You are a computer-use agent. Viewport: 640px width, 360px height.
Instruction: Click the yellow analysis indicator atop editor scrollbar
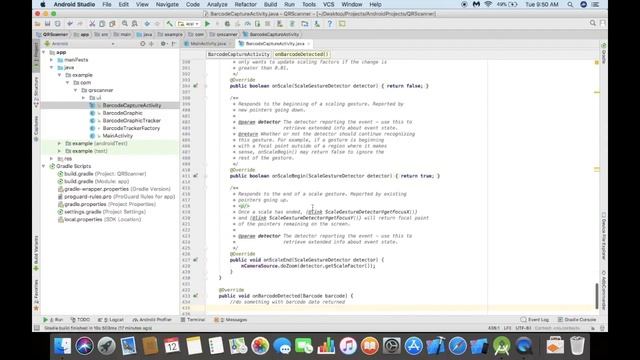click(x=596, y=62)
